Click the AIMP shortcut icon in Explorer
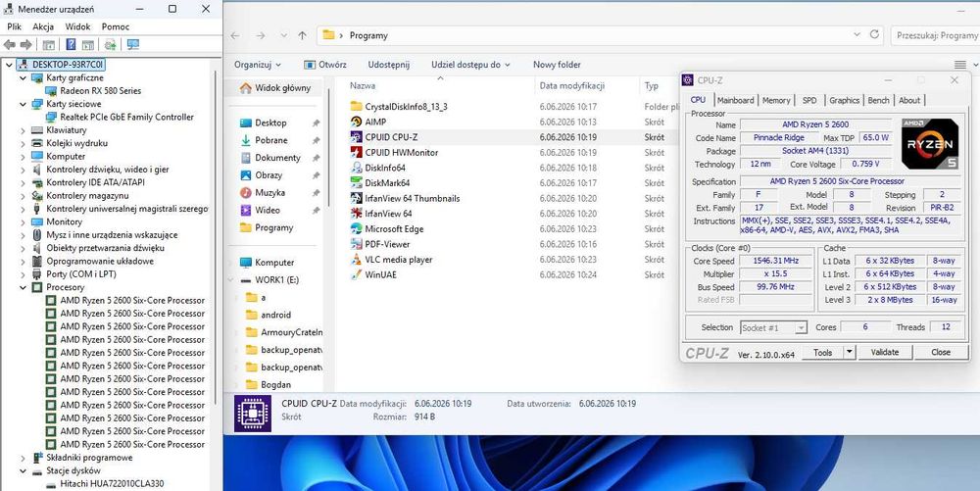Screen dimensions: 980x491 coord(357,122)
